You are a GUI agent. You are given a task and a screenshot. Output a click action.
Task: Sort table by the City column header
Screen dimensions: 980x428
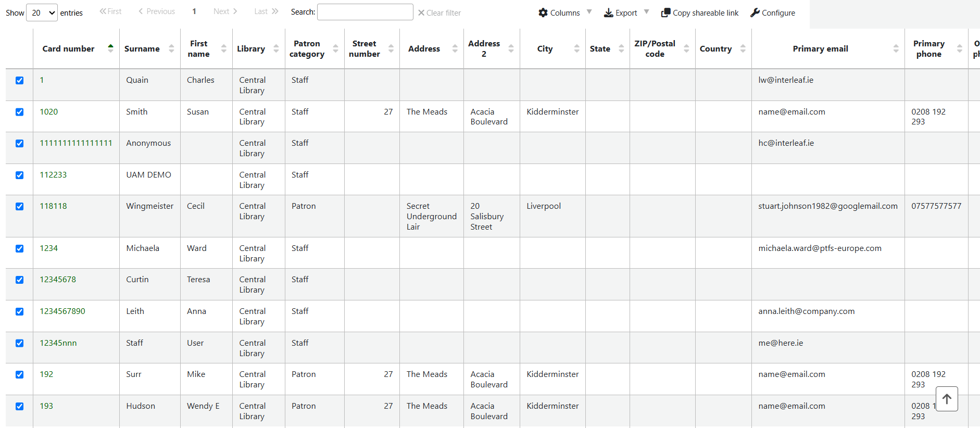tap(545, 48)
